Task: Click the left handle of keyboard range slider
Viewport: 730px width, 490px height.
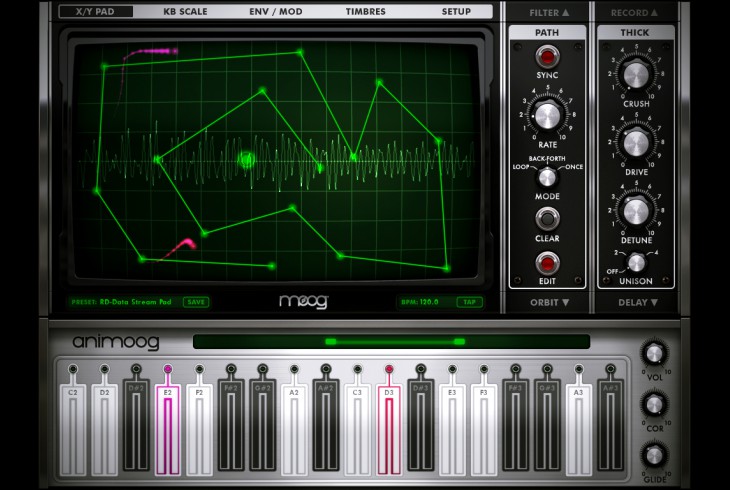Action: (x=331, y=341)
